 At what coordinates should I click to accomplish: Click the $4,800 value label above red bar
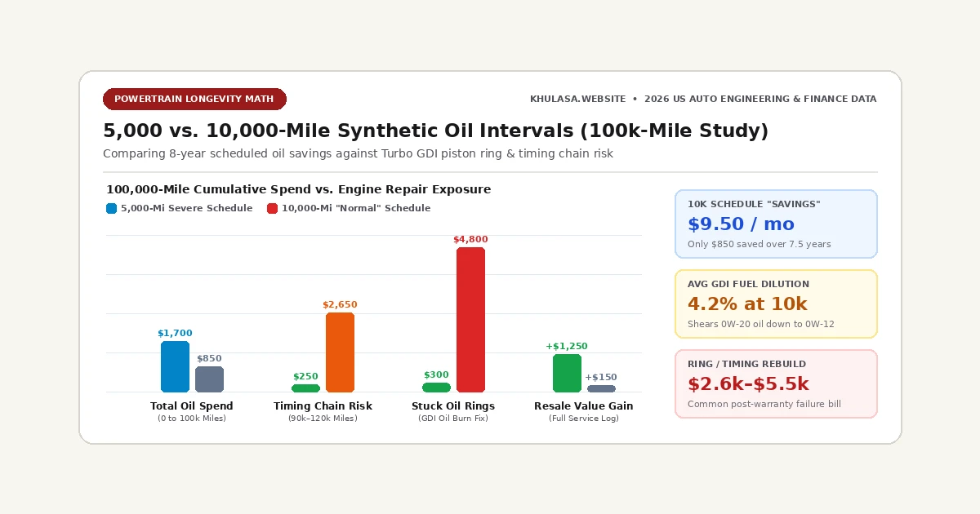pos(470,240)
